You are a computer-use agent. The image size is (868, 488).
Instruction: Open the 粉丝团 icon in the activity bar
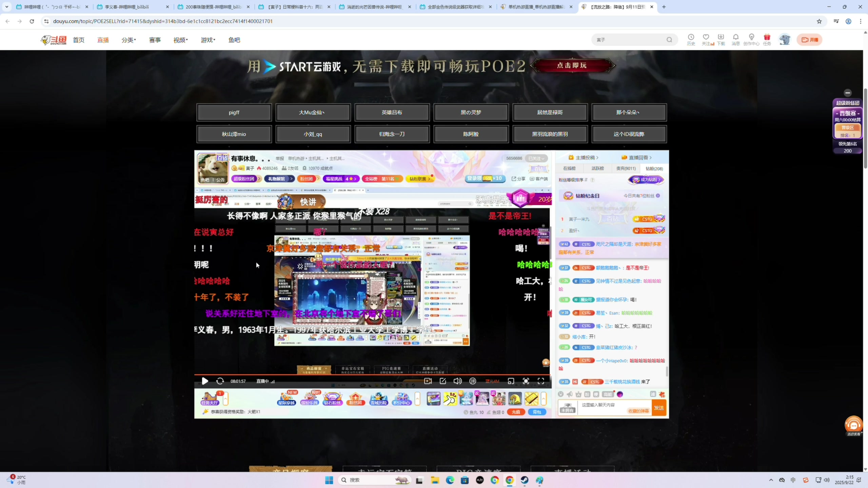355,399
